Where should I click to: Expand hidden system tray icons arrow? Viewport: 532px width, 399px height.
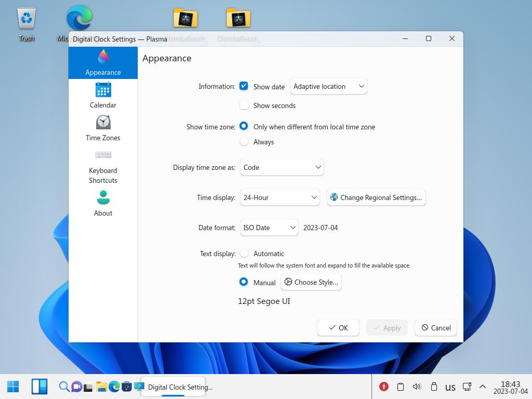pyautogui.click(x=483, y=387)
